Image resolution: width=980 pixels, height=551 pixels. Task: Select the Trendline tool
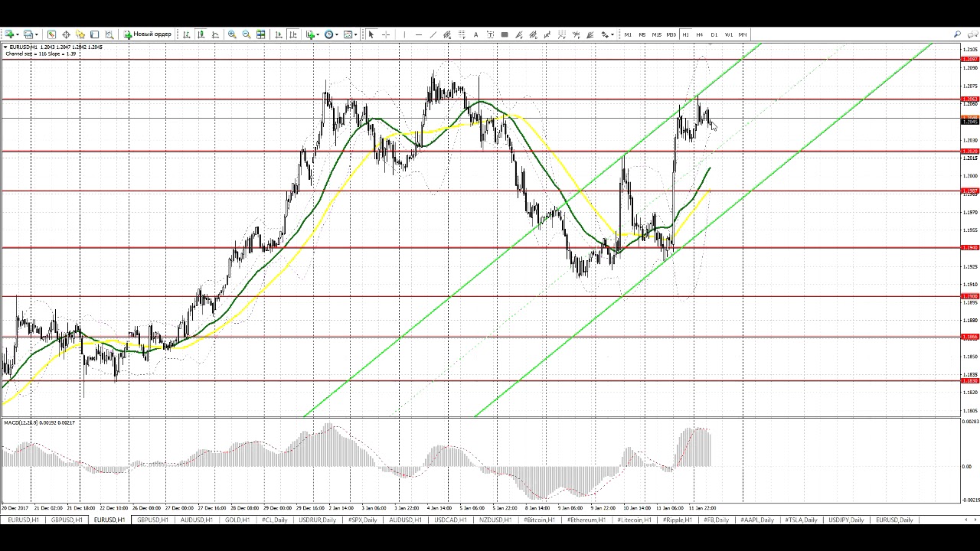433,34
